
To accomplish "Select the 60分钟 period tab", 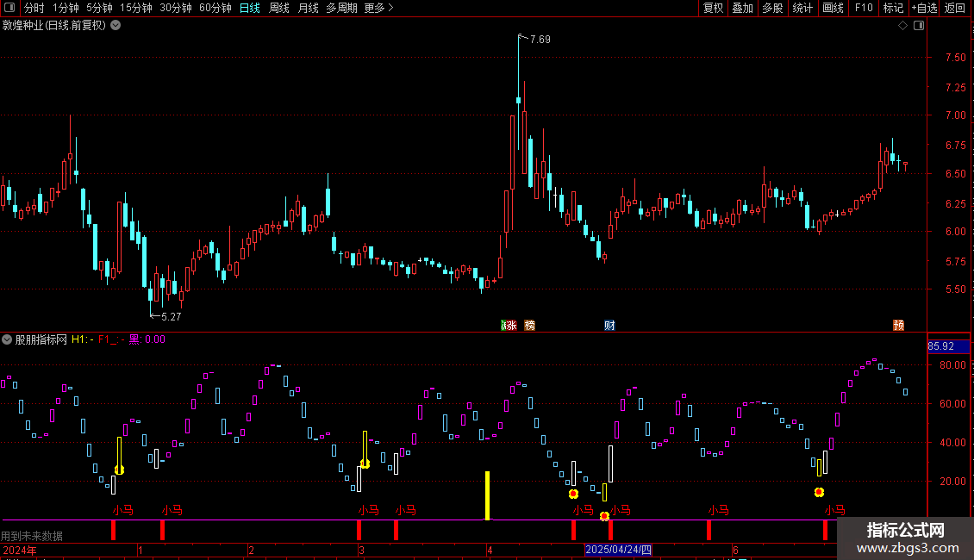I will click(215, 8).
